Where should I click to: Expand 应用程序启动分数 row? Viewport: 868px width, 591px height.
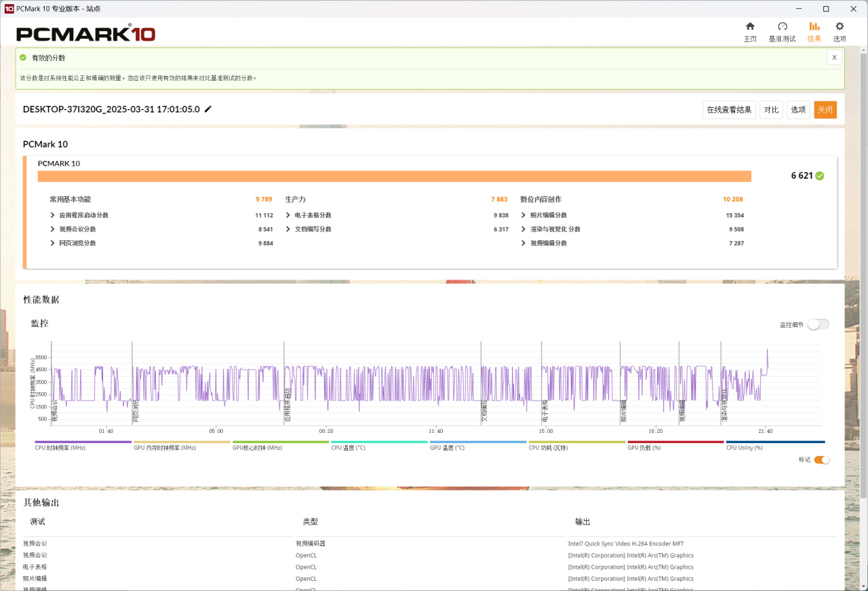[x=53, y=215]
